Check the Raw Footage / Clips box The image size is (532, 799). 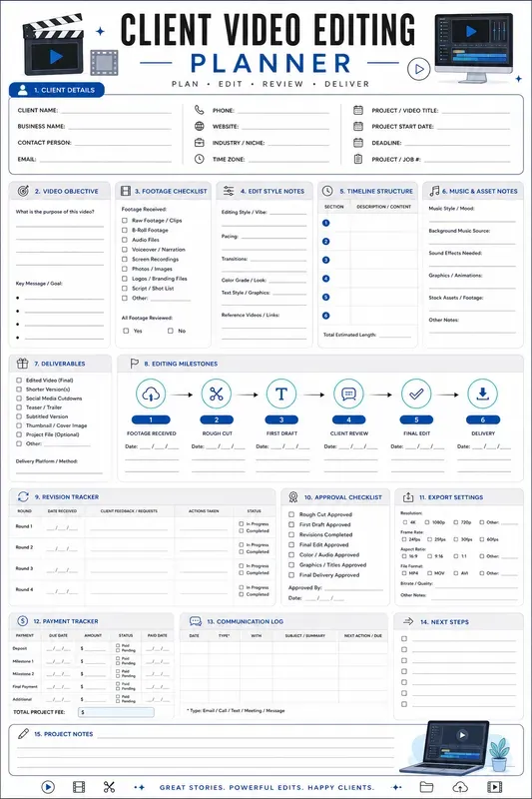[125, 220]
